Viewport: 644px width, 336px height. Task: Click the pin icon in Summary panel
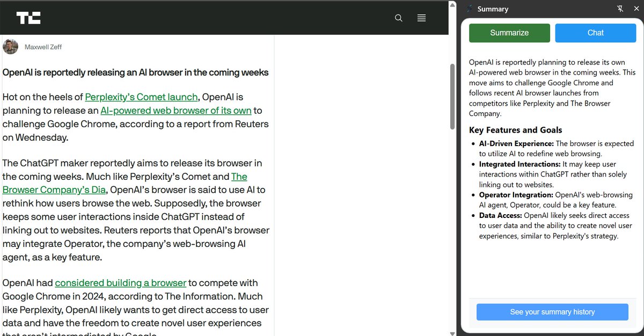(620, 9)
